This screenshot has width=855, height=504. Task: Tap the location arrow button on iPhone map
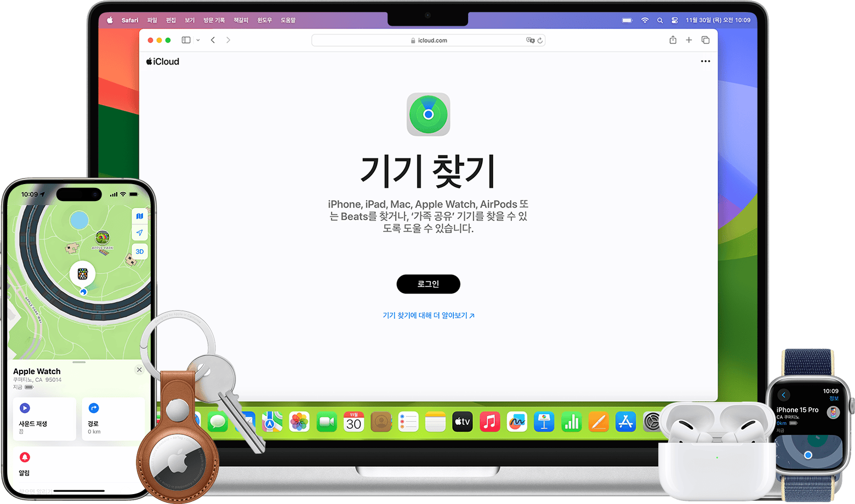coord(140,233)
